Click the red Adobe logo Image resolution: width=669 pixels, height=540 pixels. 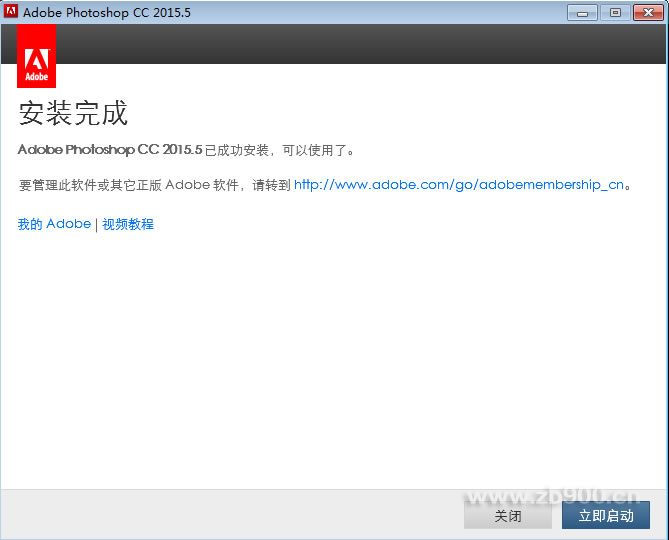pyautogui.click(x=36, y=56)
